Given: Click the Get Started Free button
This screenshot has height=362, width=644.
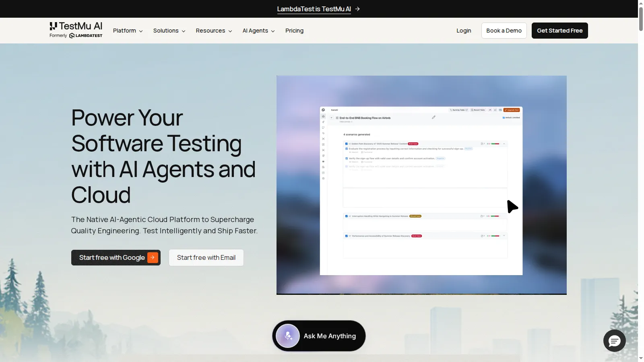Looking at the screenshot, I should [x=560, y=31].
